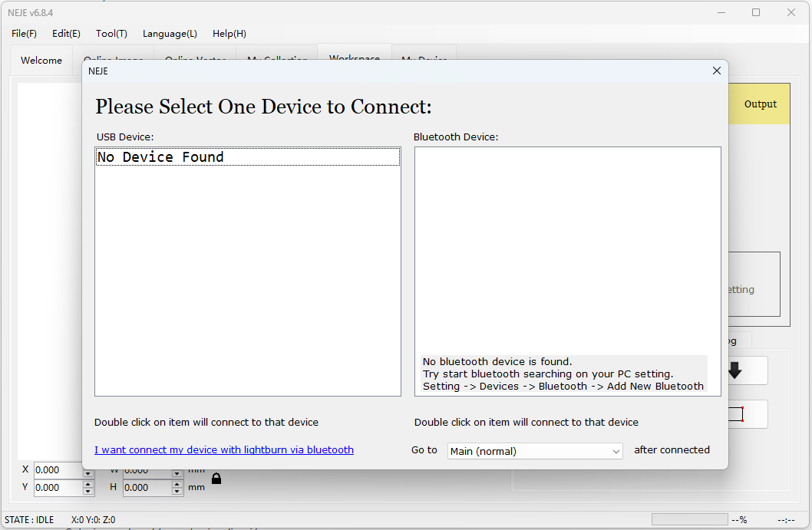Open the Edit(E) menu

tap(66, 34)
